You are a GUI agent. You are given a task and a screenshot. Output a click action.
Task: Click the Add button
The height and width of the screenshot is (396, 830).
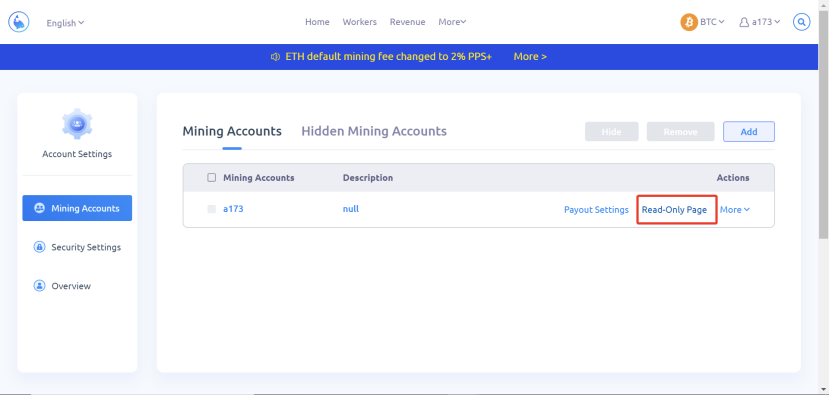click(x=748, y=132)
